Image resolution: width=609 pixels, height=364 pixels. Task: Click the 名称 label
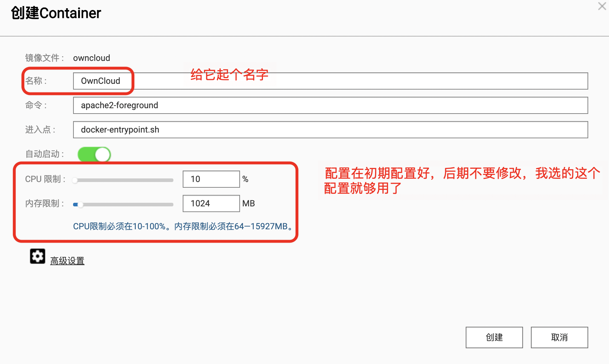(36, 81)
